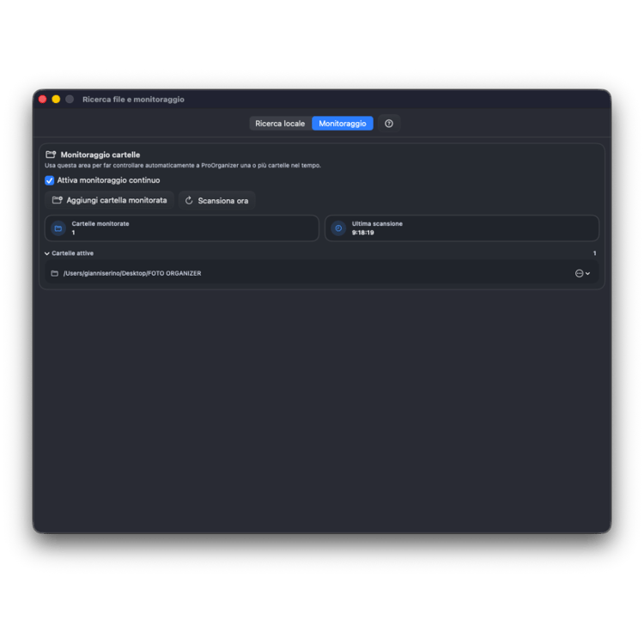The height and width of the screenshot is (644, 644).
Task: Collapse the Cartelle attive section
Action: [47, 253]
